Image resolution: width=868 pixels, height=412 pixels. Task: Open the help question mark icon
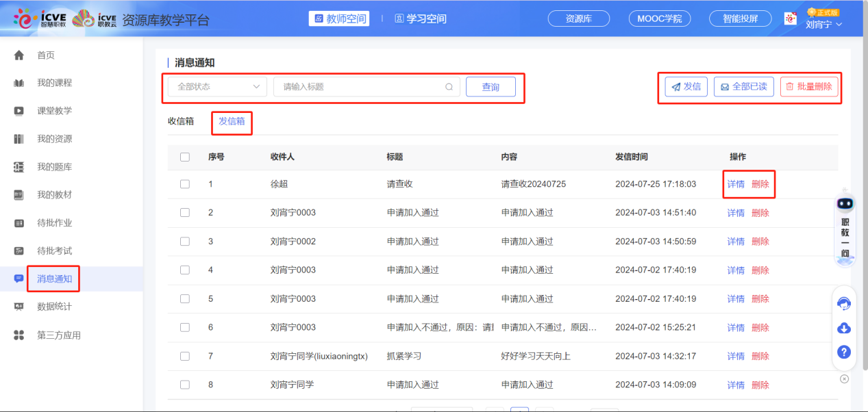(x=843, y=352)
